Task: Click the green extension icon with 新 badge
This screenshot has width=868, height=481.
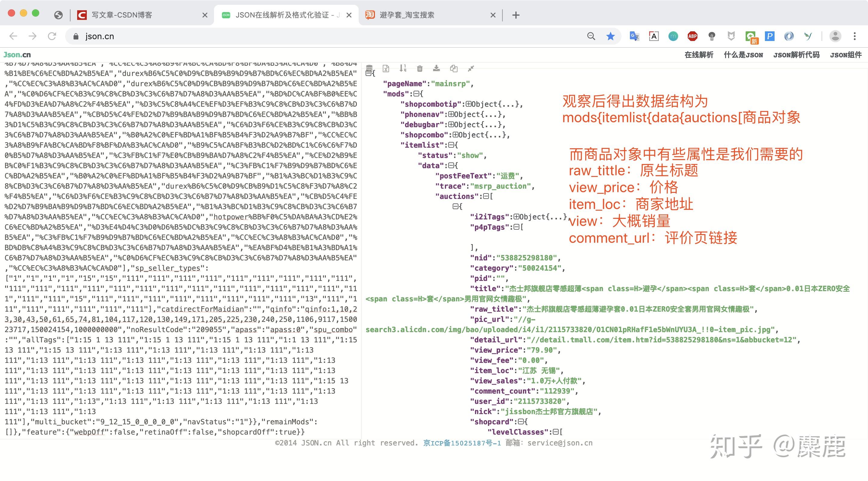Action: click(x=751, y=37)
